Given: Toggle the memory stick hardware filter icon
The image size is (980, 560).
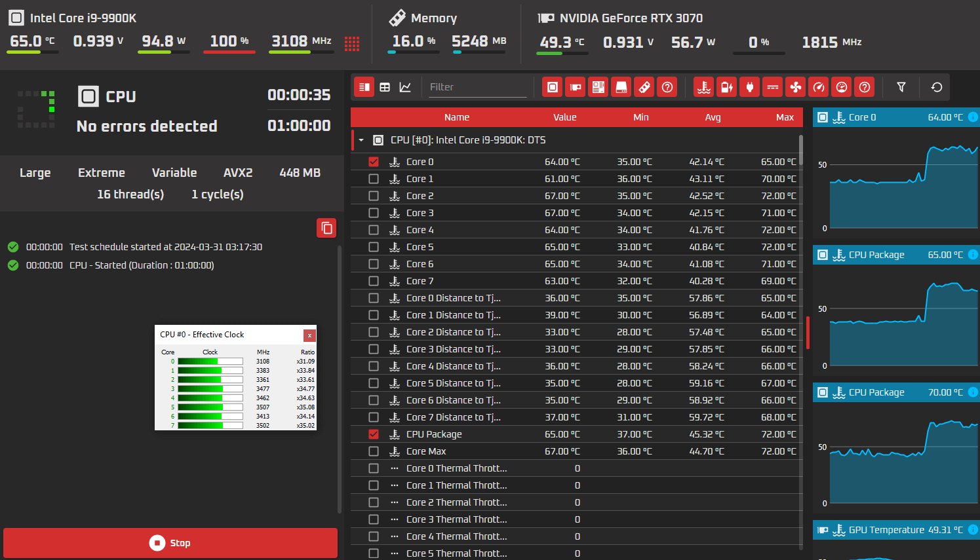Looking at the screenshot, I should click(x=644, y=87).
